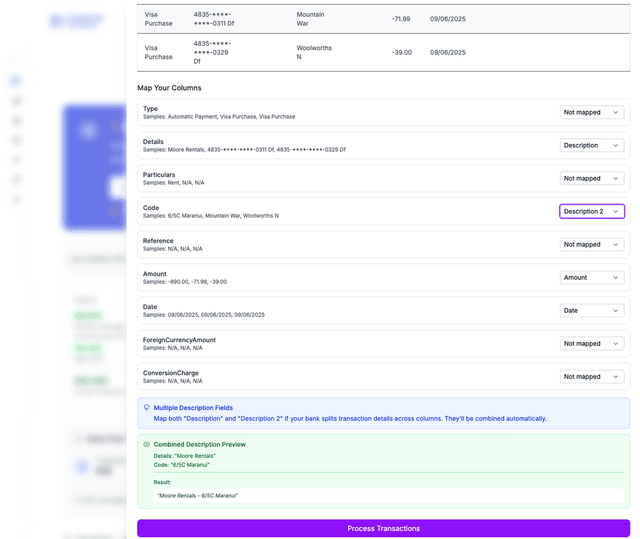Open the Type column mapping dropdown

point(591,112)
